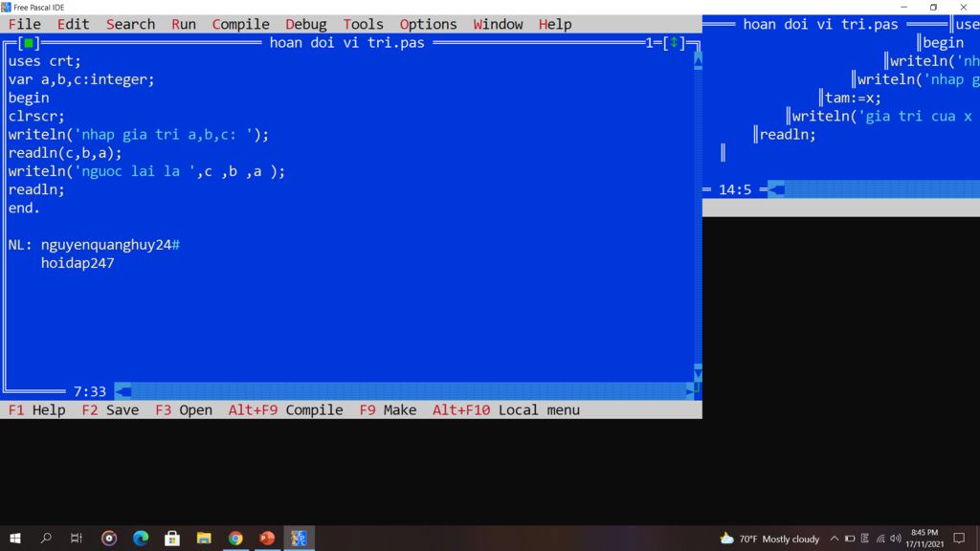Click Alt+F9 Compile in the status bar

[285, 410]
